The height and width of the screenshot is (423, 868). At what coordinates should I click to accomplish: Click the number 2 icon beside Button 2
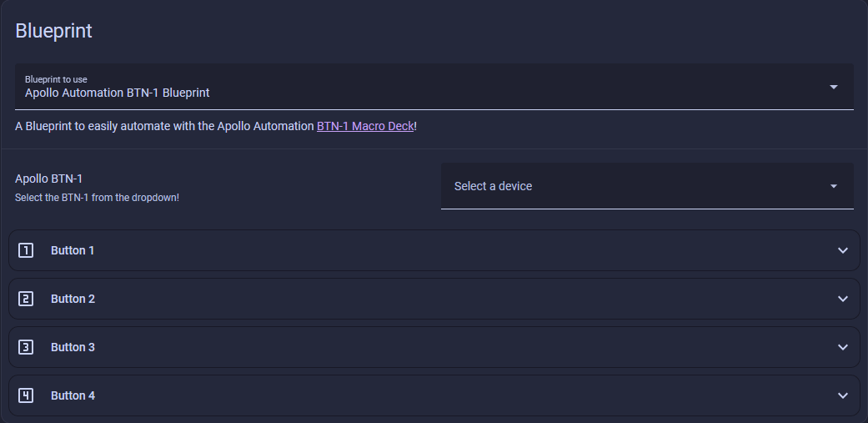click(x=26, y=299)
